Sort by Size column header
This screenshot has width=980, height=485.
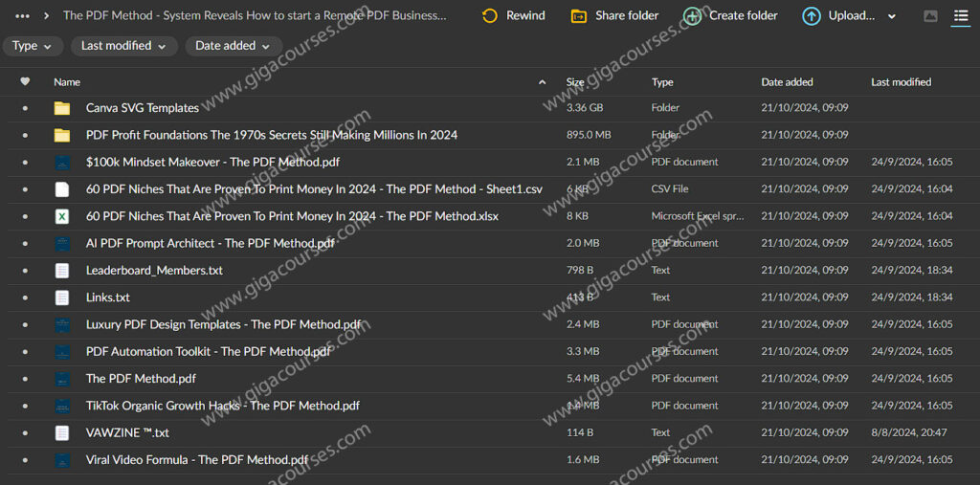(x=575, y=82)
